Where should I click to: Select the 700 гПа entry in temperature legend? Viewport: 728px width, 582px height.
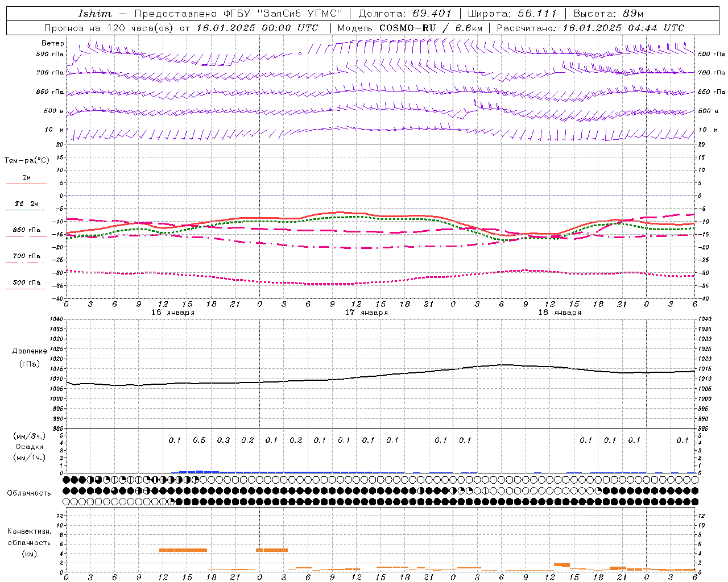click(27, 256)
